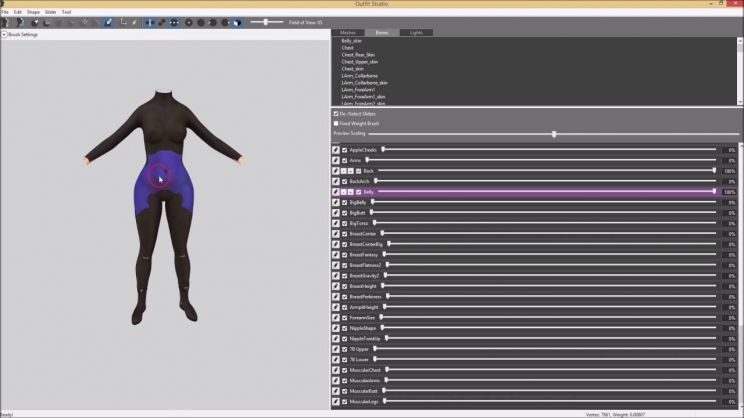This screenshot has height=418, width=744.
Task: Open the Tool menu
Action: coord(66,12)
